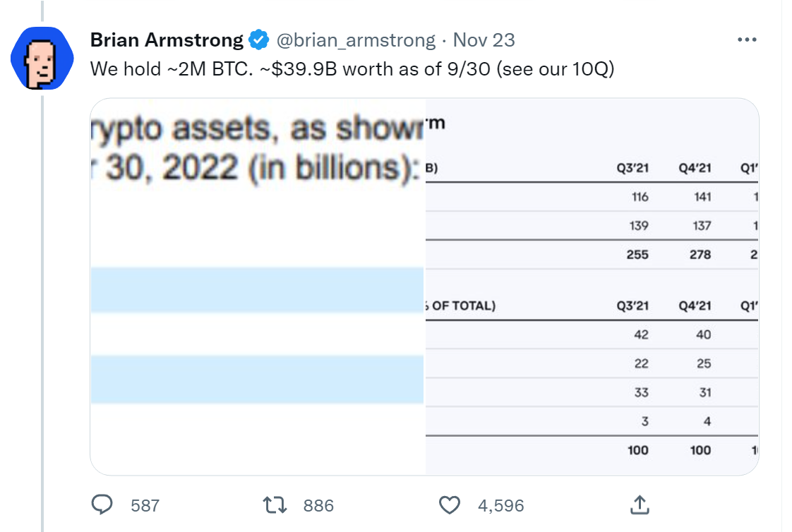Click the vertical thread line below the avatar
This screenshot has width=792, height=532.
pyautogui.click(x=42, y=313)
